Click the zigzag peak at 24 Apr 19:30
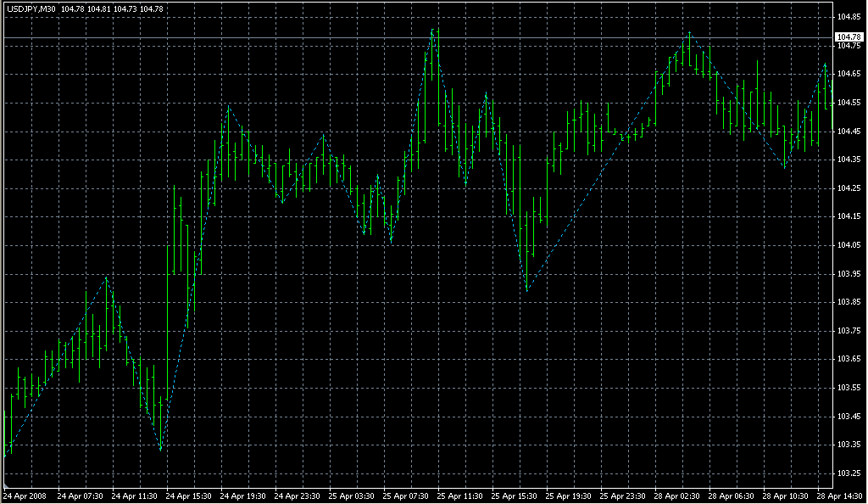 click(228, 107)
